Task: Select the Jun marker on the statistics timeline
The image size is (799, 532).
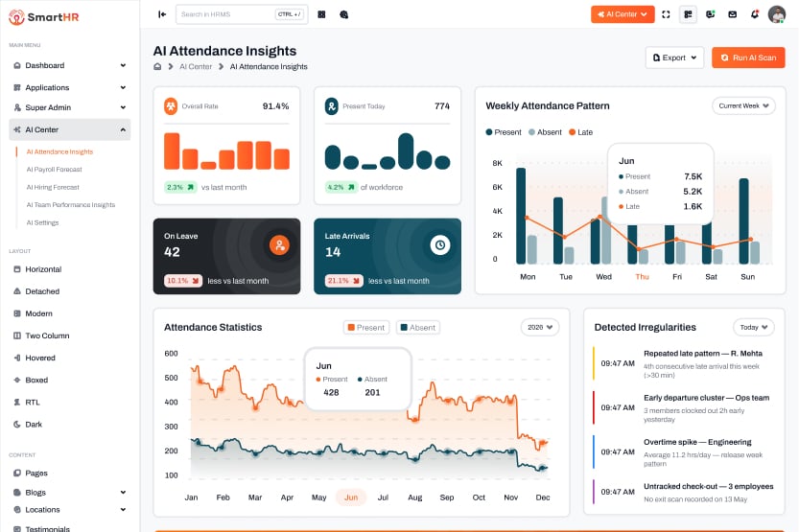Action: 351,497
